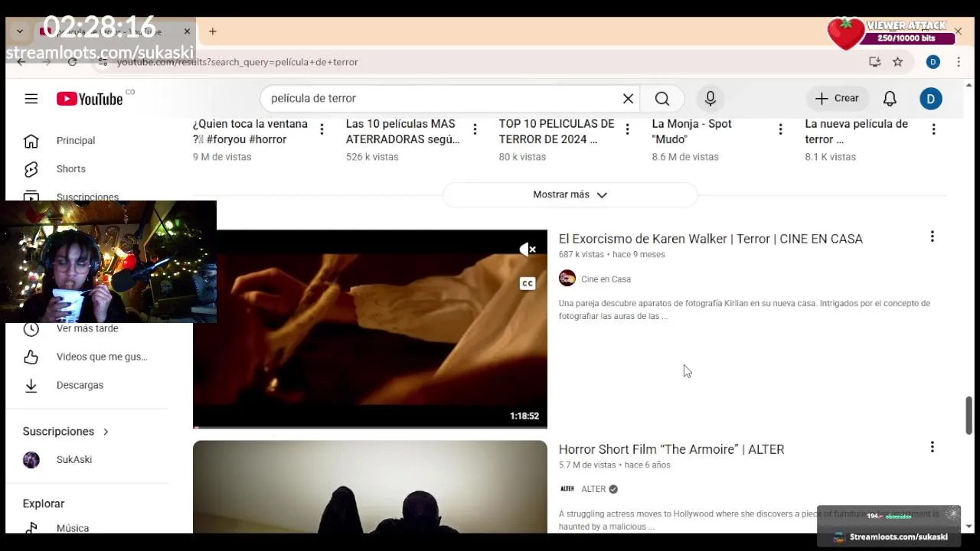This screenshot has width=980, height=551.
Task: Open options for El Exorcismo de Karen Walker
Action: (x=933, y=237)
